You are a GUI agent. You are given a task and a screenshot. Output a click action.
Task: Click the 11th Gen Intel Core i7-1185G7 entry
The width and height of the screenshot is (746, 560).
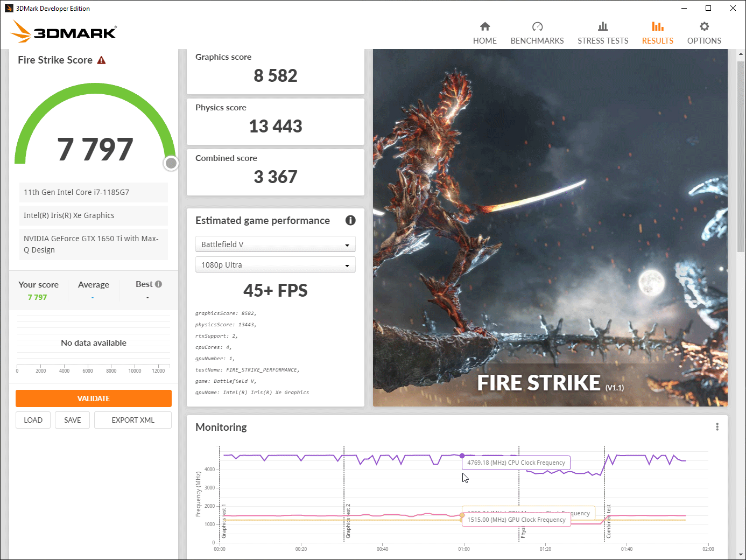pos(94,192)
